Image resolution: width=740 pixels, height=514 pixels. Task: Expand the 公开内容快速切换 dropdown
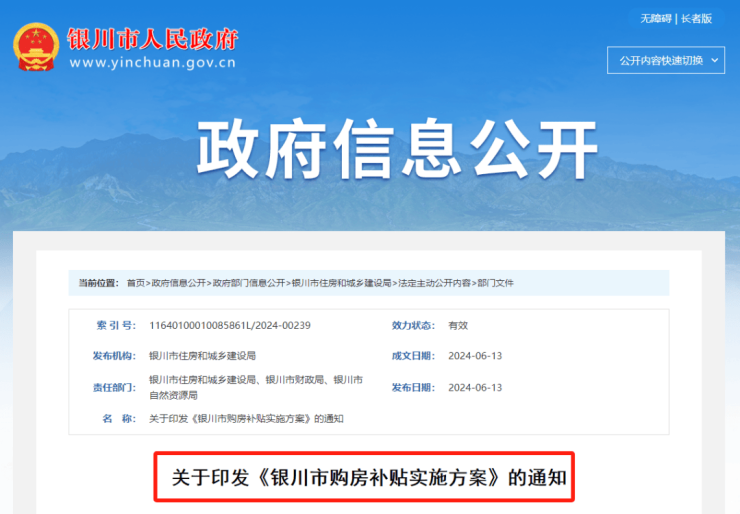(666, 60)
